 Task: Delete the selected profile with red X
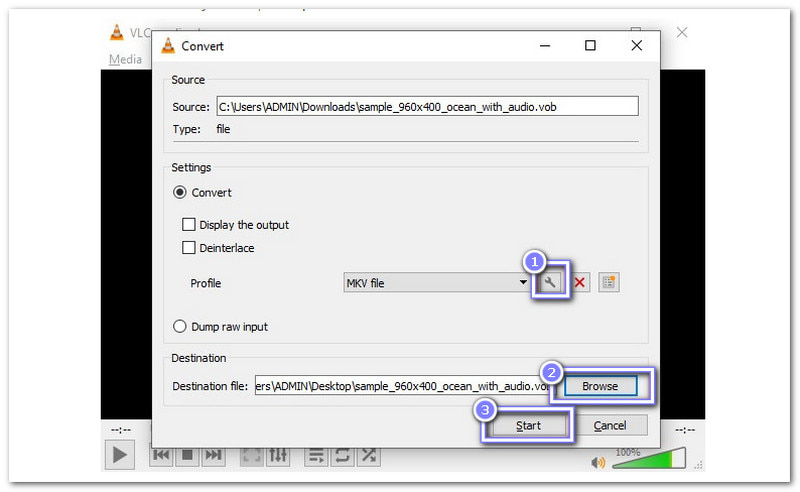(x=579, y=283)
